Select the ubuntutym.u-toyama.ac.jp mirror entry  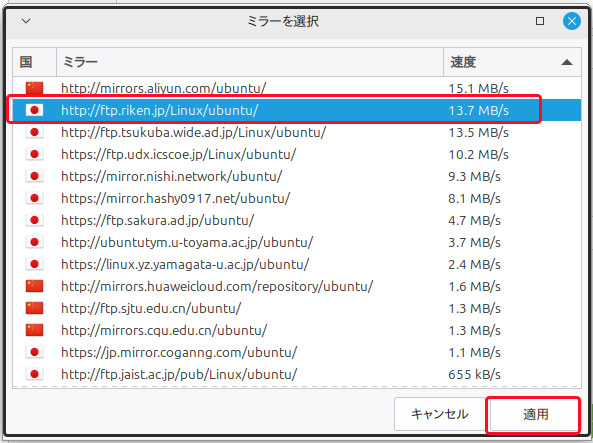(297, 242)
